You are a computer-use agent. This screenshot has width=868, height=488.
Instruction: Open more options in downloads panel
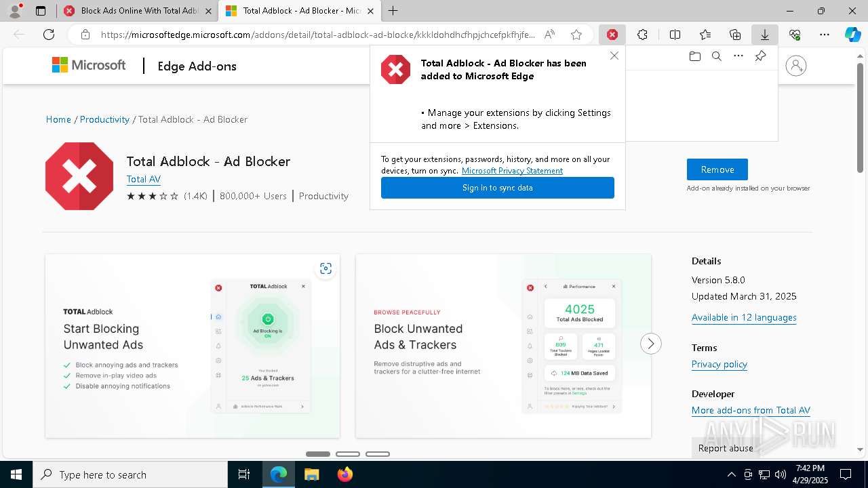pos(738,56)
